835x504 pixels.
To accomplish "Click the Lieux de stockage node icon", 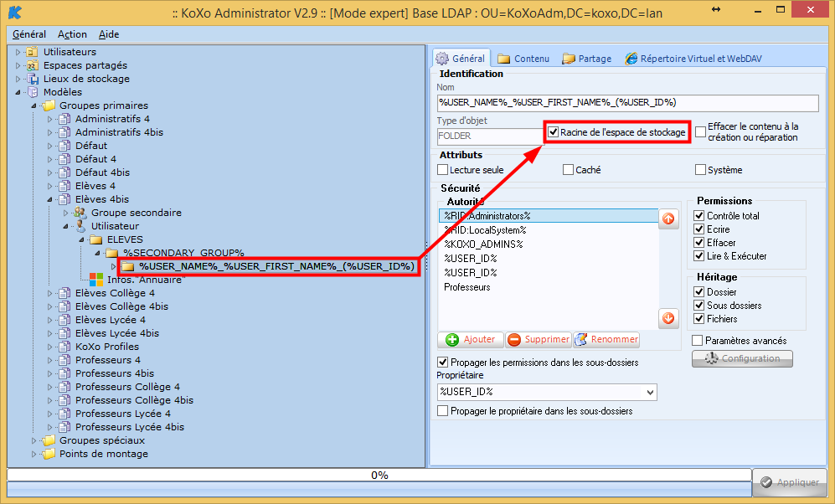I will pos(33,78).
